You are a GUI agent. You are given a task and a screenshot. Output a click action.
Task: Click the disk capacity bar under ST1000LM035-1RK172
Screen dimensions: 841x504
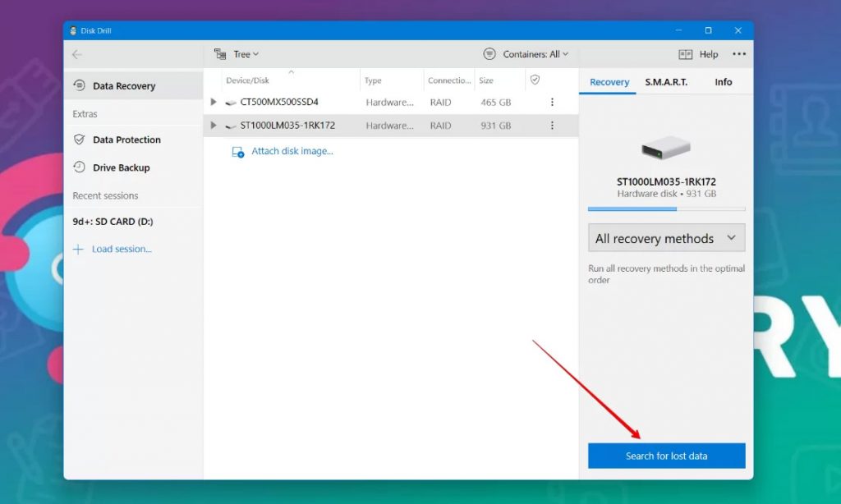pyautogui.click(x=666, y=209)
